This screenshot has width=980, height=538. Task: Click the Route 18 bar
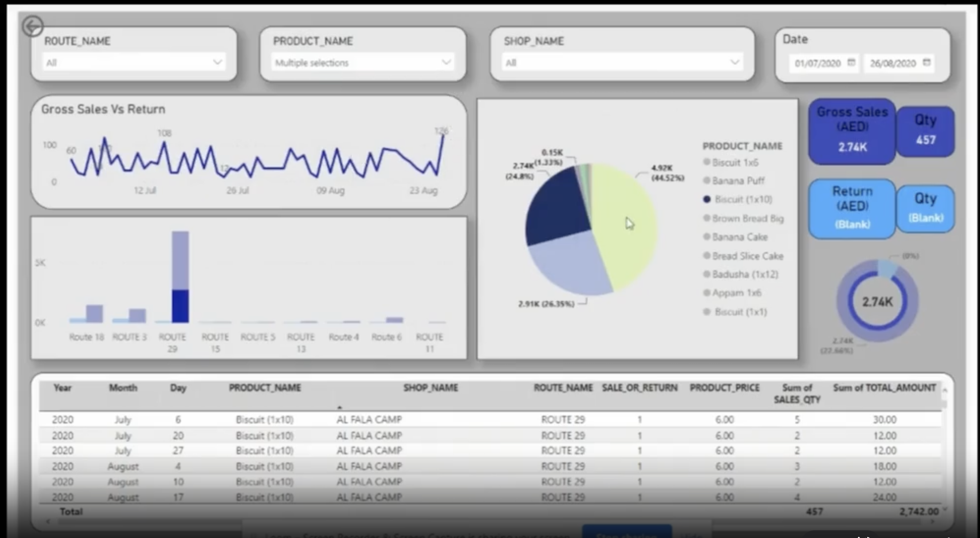tap(94, 314)
